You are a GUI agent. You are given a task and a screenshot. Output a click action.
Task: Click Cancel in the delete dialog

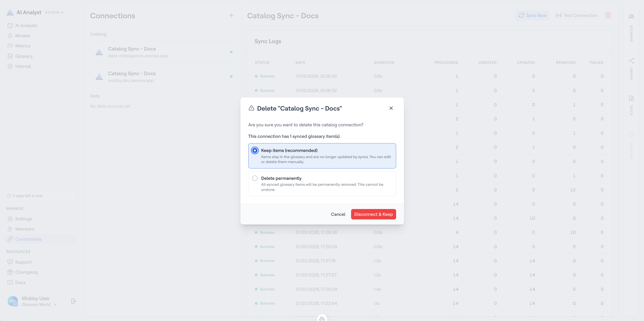click(338, 214)
